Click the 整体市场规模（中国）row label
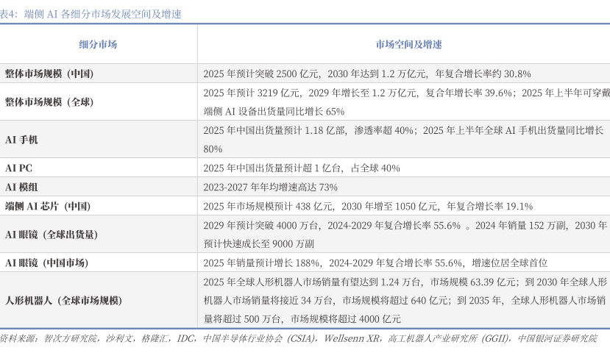Viewport: 610px width, 364px height. pos(49,74)
